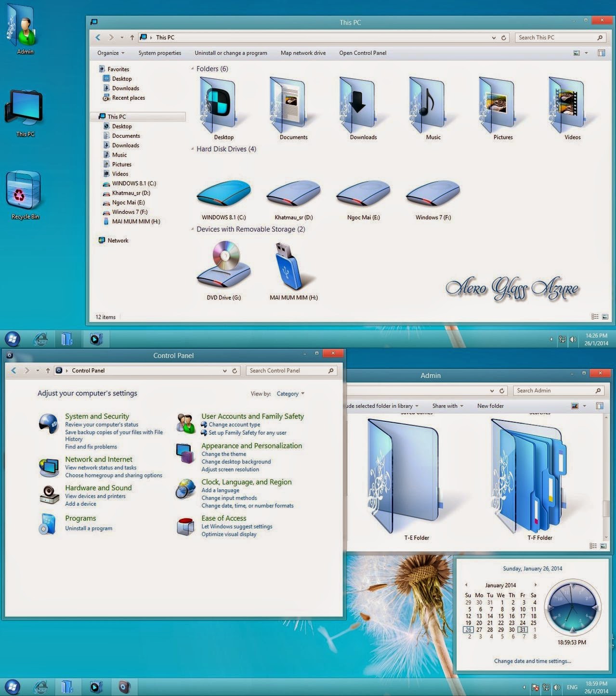Click the Ease of Access icon
This screenshot has width=616, height=696.
click(x=185, y=526)
